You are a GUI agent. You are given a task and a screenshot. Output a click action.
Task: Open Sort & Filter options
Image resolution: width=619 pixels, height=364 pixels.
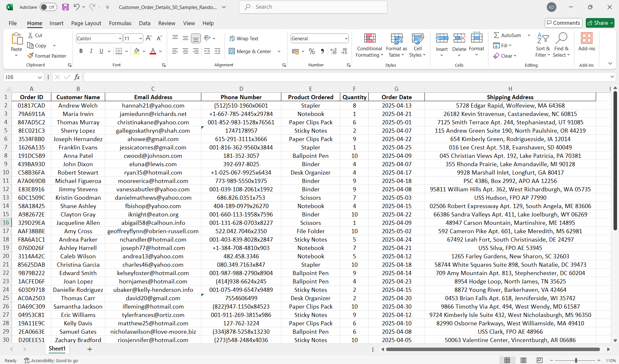pos(543,45)
